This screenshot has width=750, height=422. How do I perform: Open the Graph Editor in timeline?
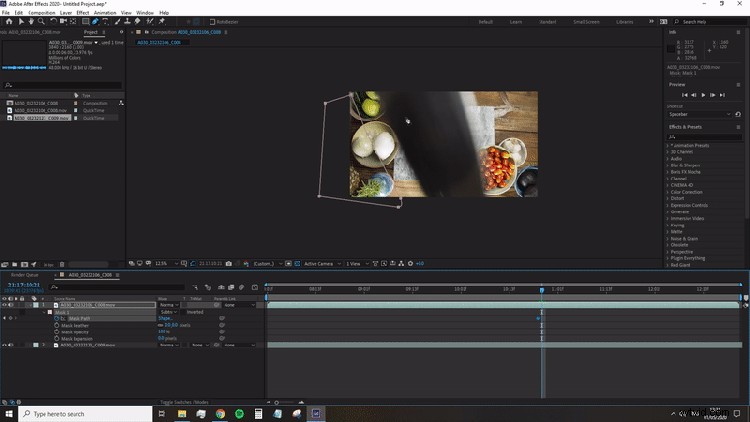[254, 288]
